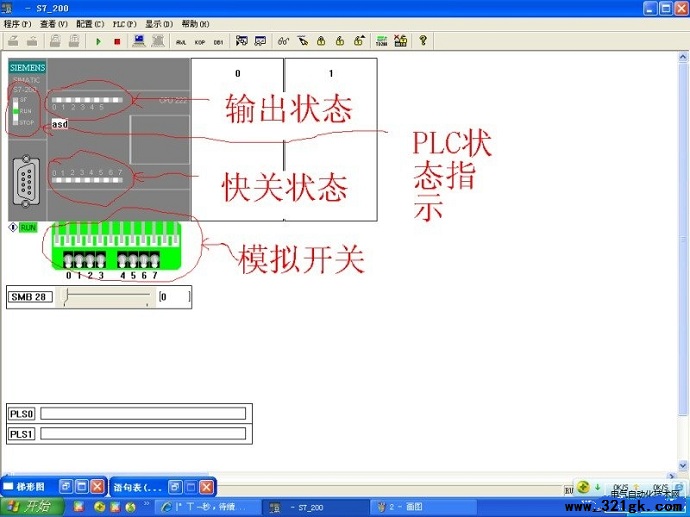Viewport: 690px width, 517px height.
Task: Open the 查看(V) menu
Action: [54, 24]
